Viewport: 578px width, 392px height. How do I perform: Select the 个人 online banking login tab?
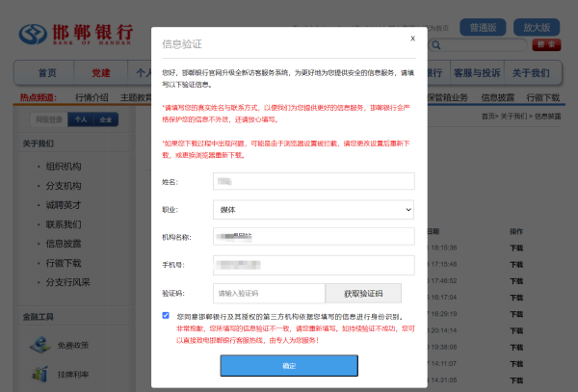click(x=81, y=119)
